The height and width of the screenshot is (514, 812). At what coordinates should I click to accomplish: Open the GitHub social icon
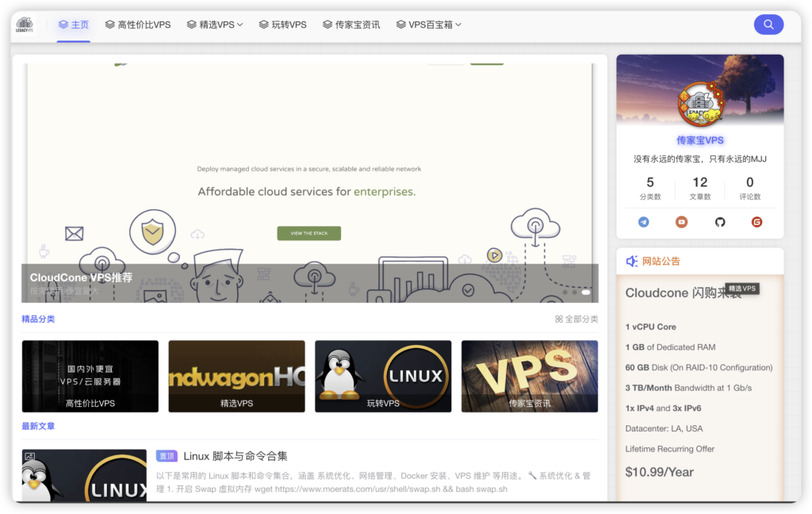pyautogui.click(x=720, y=222)
